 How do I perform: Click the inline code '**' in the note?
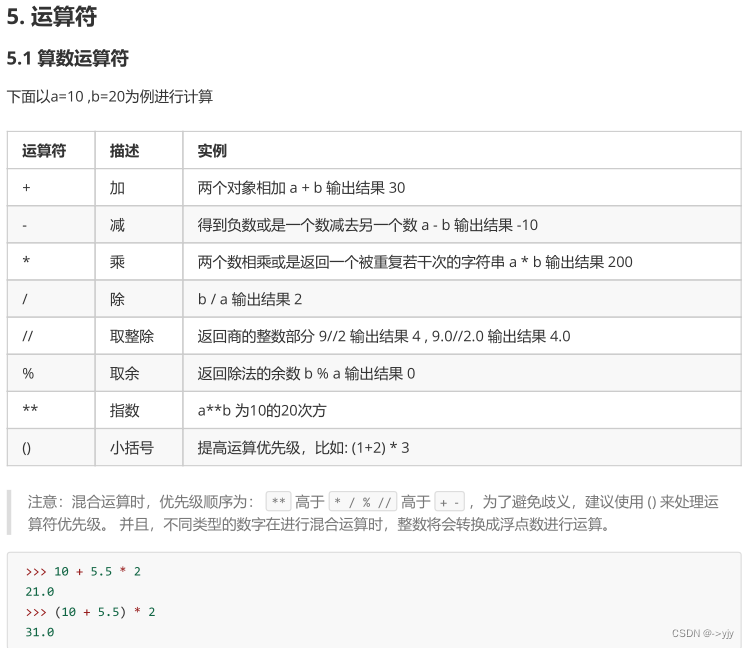(278, 502)
